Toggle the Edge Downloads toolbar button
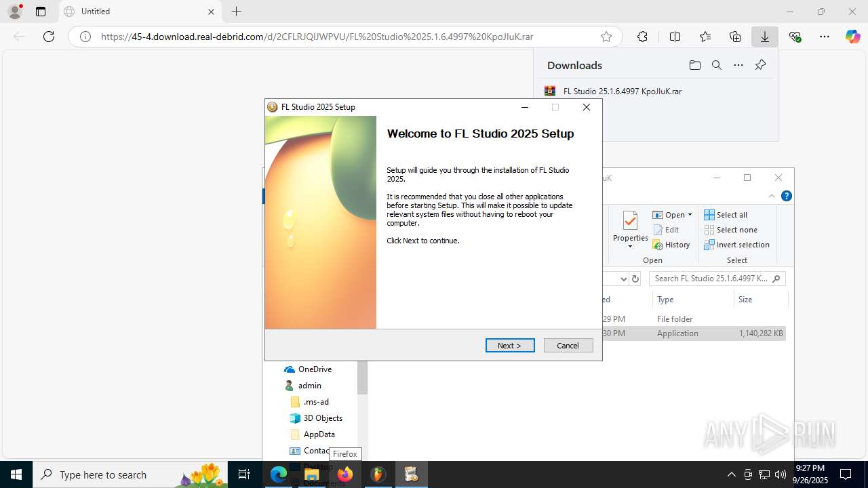 pos(765,37)
